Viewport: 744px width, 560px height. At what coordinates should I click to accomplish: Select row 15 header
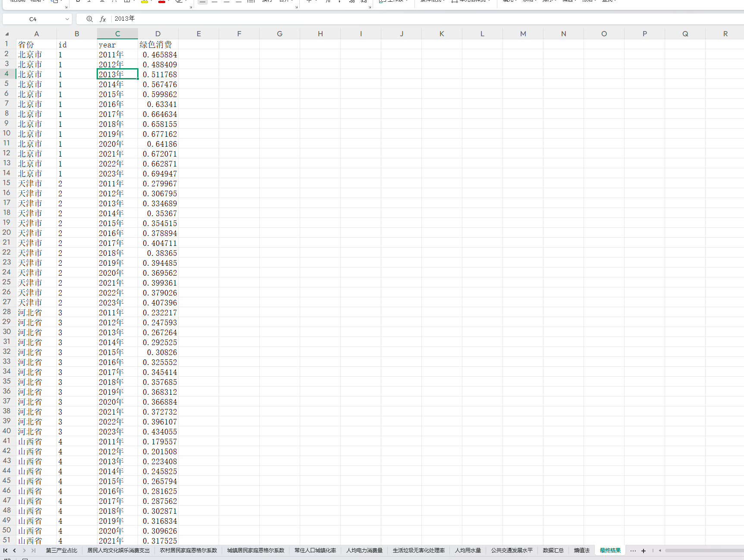pos(6,183)
